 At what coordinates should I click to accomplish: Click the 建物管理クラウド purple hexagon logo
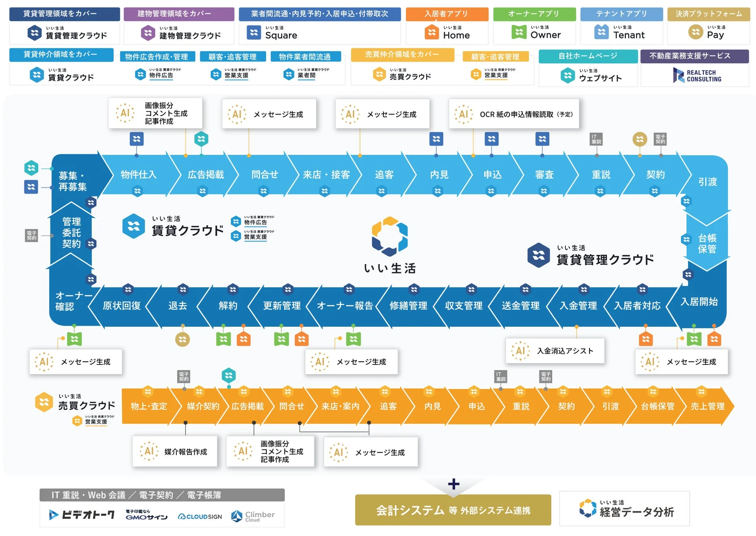[148, 33]
